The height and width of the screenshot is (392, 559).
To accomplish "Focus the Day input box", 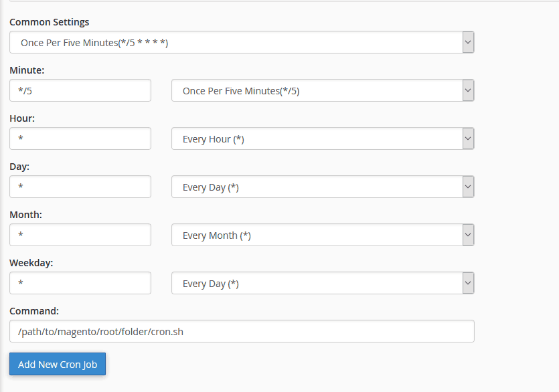I will pos(80,187).
